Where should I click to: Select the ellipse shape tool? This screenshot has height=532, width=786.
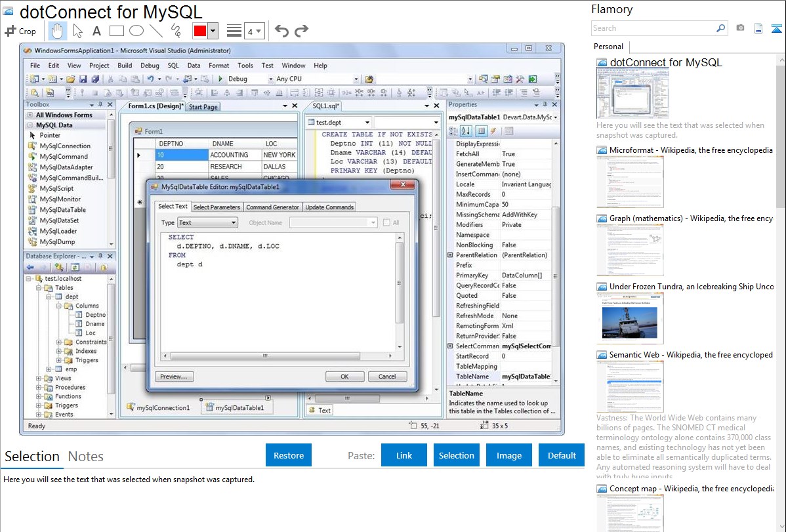[x=136, y=31]
